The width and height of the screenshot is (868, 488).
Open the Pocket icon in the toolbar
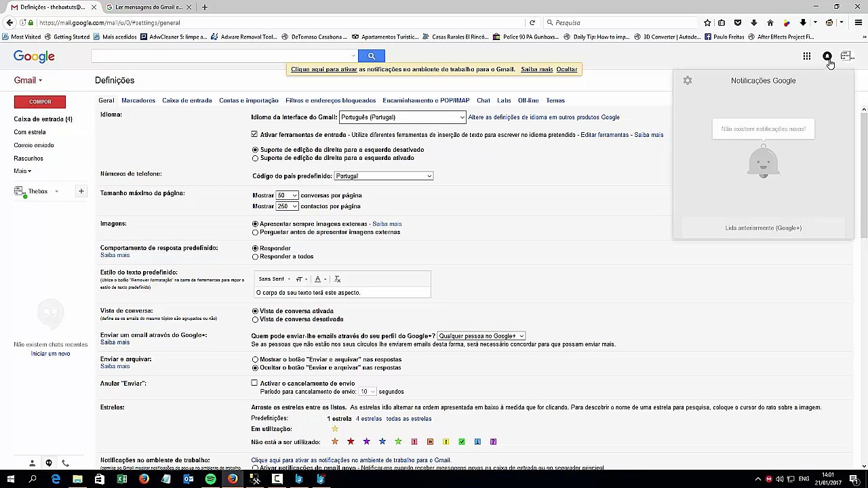738,22
